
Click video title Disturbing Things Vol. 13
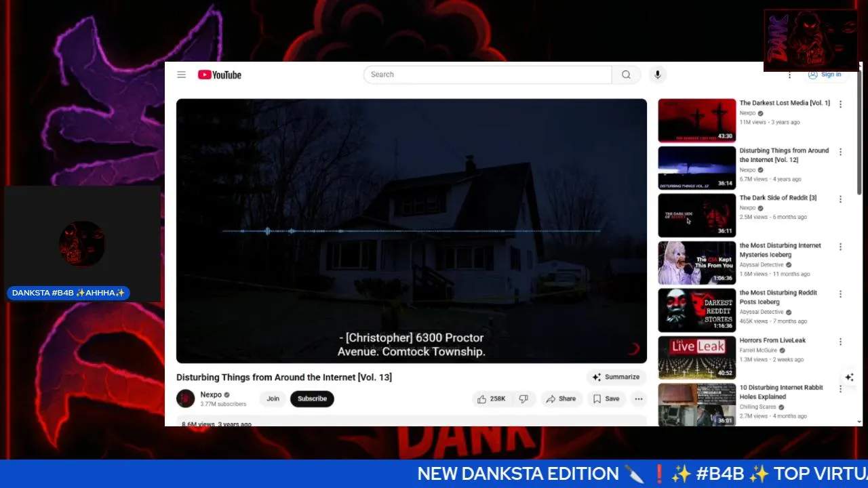pyautogui.click(x=284, y=377)
